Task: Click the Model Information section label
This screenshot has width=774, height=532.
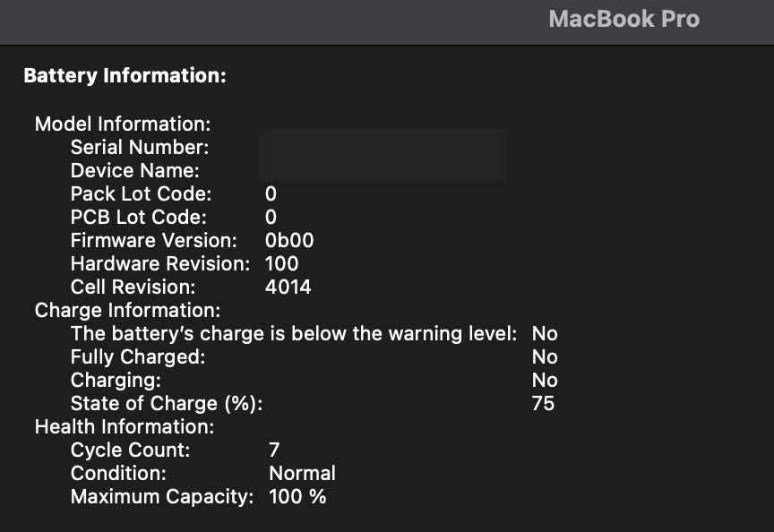Action: pyautogui.click(x=123, y=124)
